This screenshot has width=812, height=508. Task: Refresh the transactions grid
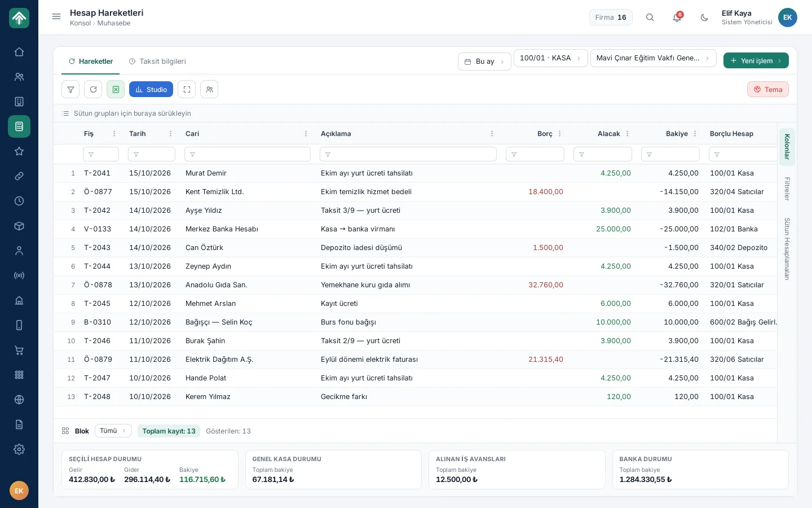tap(93, 89)
